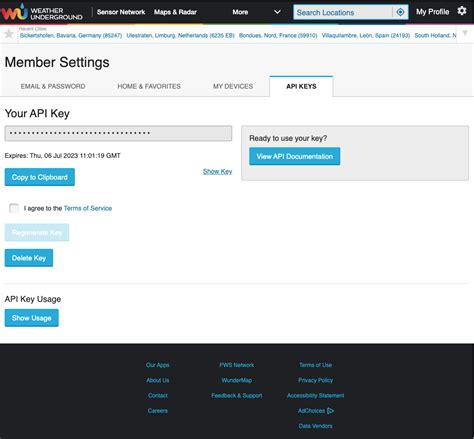Open the Careers footer link
Screen dimensions: 474x439
click(x=158, y=411)
